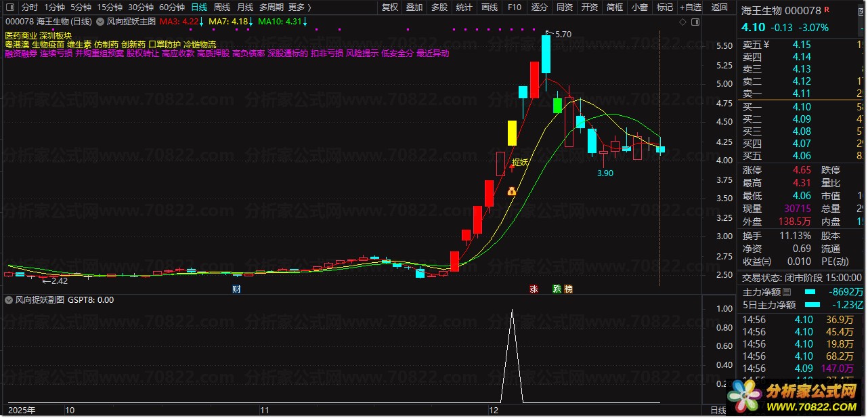The image size is (868, 418).
Task: Click the 跌 marker below the chart
Action: coord(557,289)
